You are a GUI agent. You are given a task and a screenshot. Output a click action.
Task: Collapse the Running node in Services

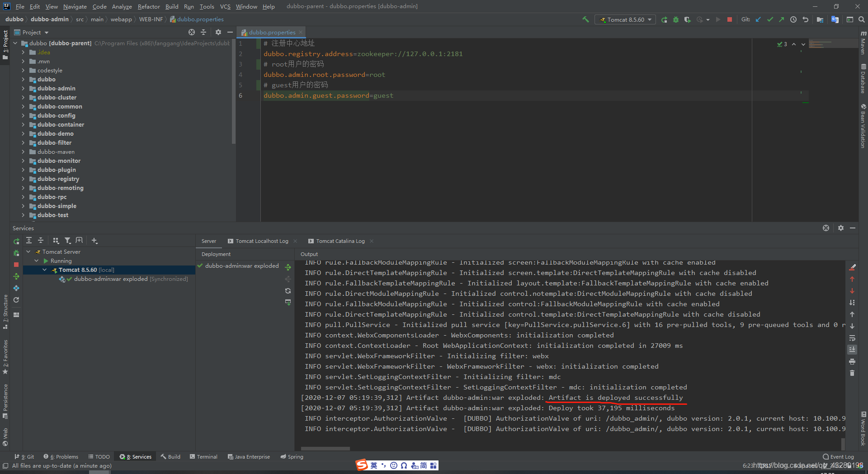[x=37, y=261]
